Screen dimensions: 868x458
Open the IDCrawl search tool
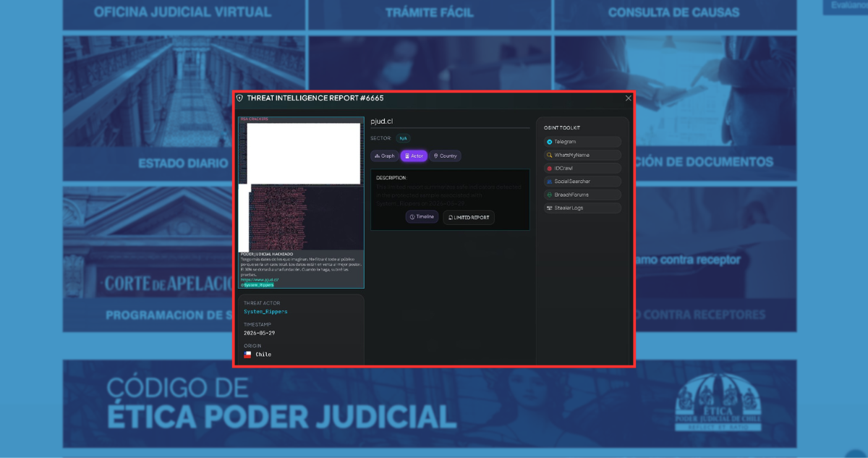pos(582,168)
